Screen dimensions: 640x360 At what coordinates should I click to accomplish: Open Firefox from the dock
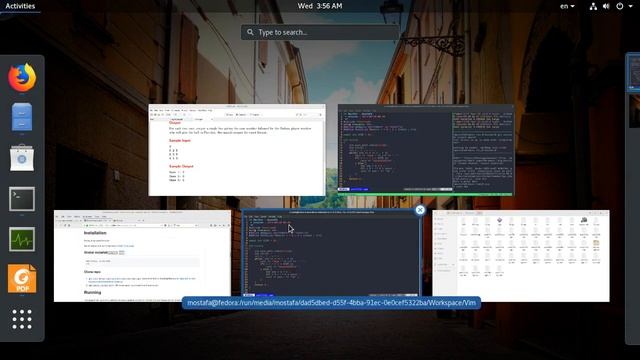coord(22,78)
